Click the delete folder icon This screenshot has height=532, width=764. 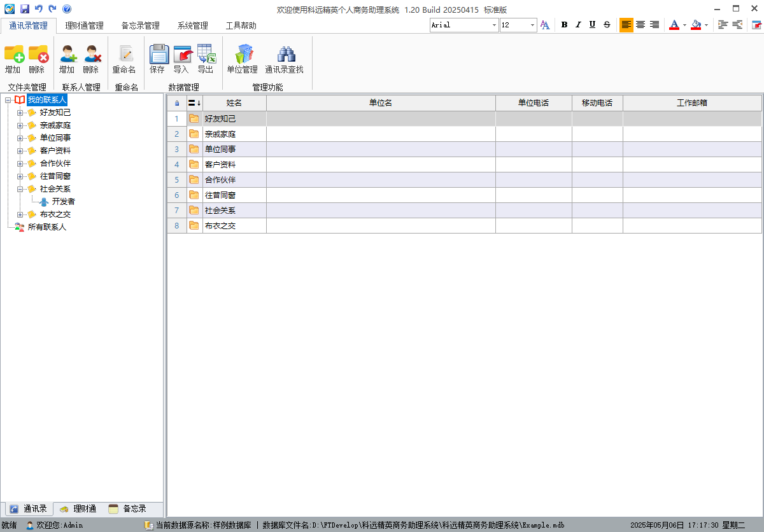point(38,54)
